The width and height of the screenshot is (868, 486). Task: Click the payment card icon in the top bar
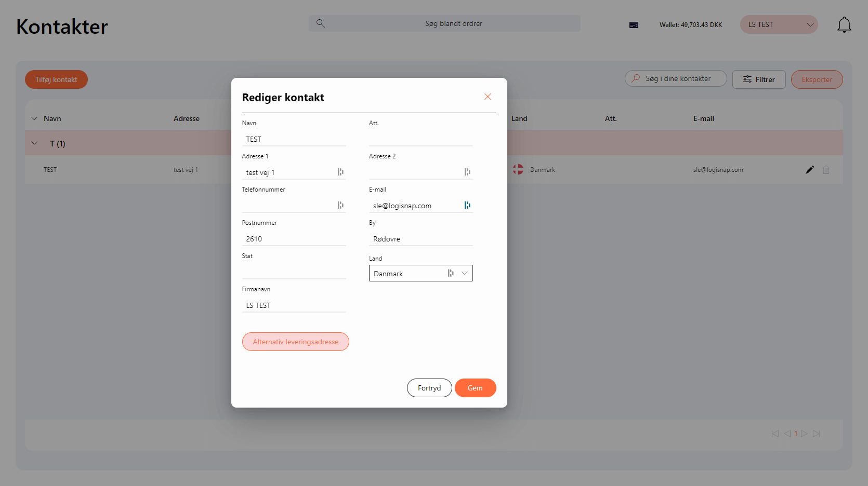[x=633, y=24]
